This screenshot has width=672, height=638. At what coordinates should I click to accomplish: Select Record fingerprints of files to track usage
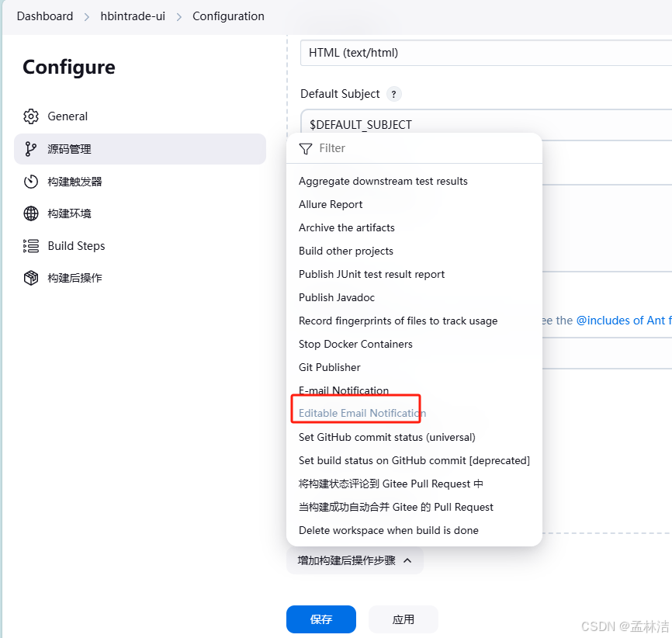(398, 321)
